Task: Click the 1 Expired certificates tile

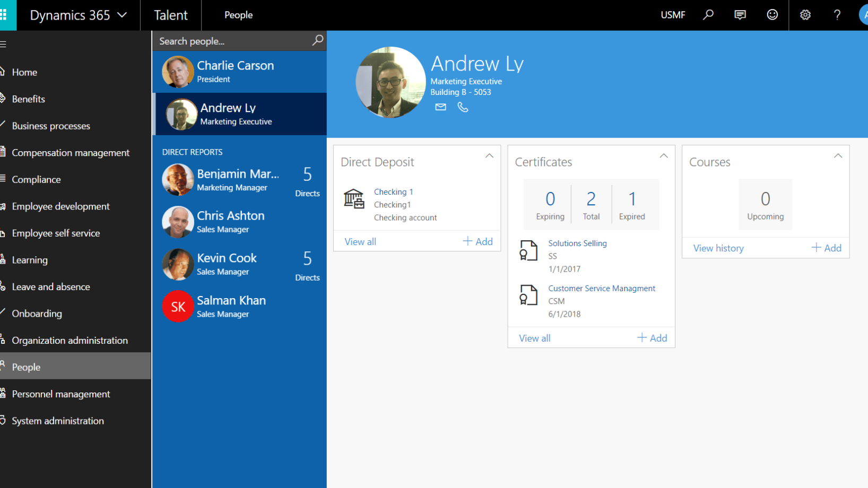Action: (x=632, y=204)
